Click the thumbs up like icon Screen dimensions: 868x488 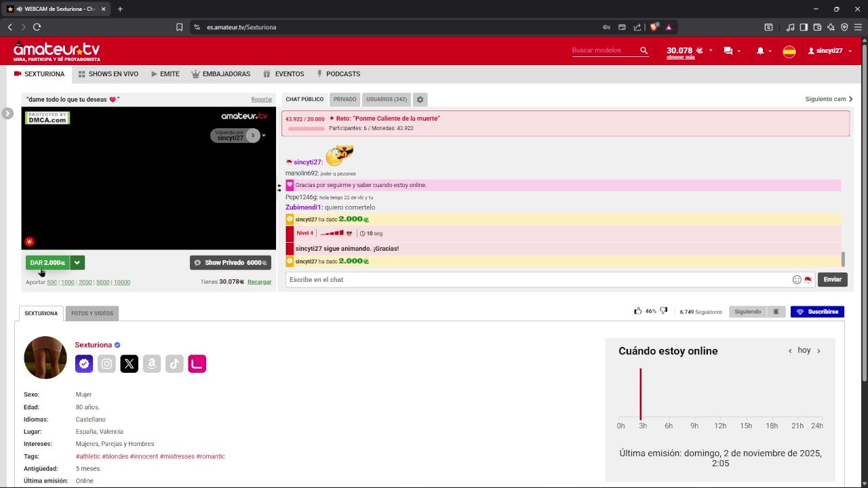(637, 311)
